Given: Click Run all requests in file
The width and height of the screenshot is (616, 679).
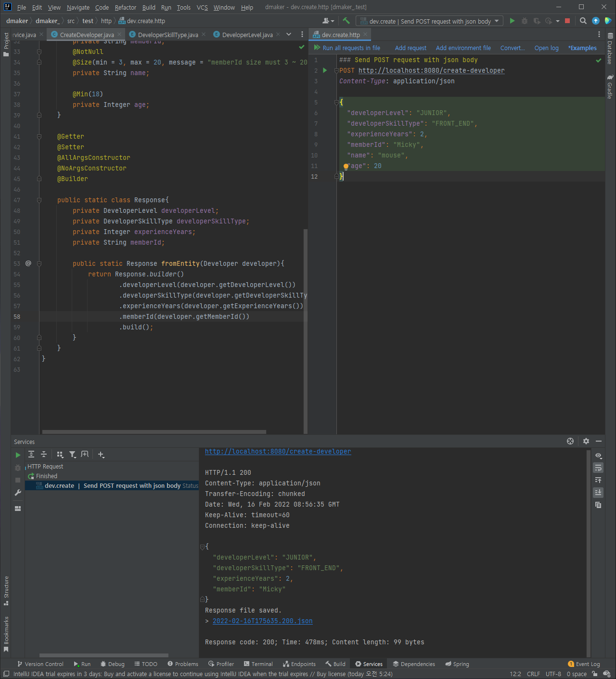Looking at the screenshot, I should coord(347,48).
